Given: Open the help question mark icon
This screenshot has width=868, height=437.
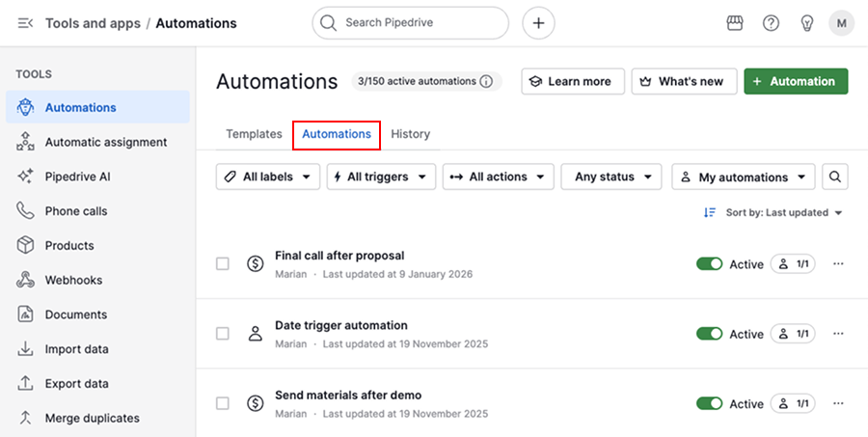Looking at the screenshot, I should click(771, 23).
